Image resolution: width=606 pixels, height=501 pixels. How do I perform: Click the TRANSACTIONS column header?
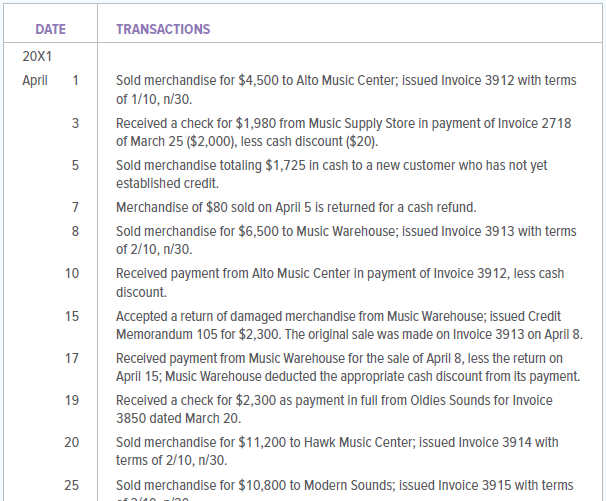tap(163, 29)
